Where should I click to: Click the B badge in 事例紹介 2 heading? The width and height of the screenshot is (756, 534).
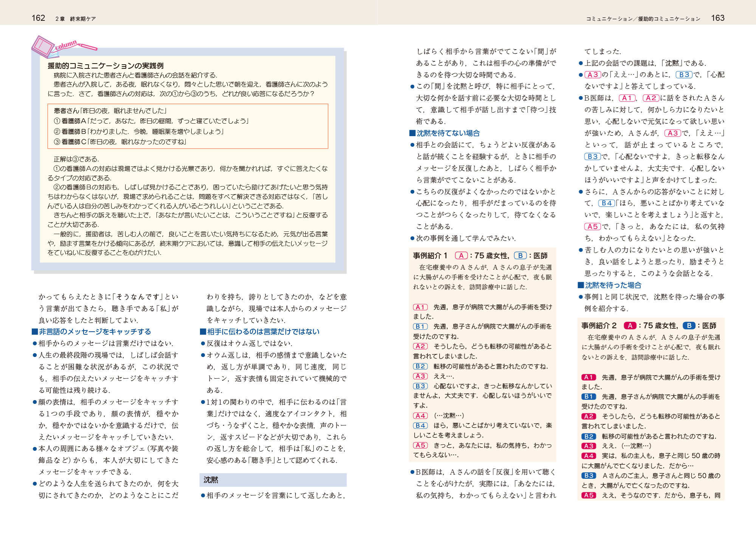coord(689,326)
